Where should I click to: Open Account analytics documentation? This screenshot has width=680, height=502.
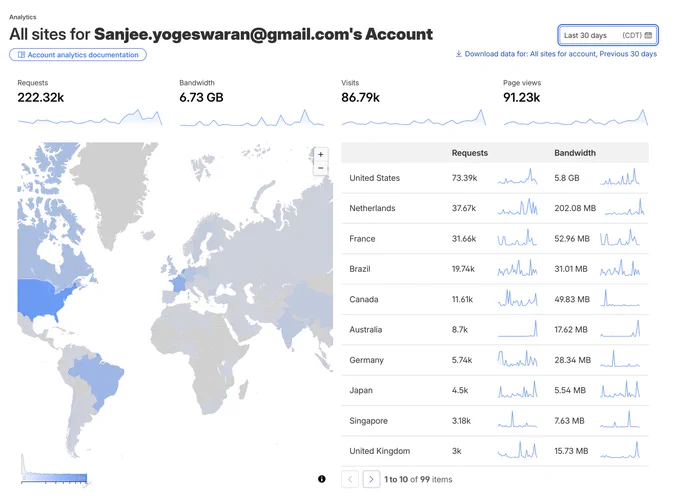pyautogui.click(x=78, y=55)
